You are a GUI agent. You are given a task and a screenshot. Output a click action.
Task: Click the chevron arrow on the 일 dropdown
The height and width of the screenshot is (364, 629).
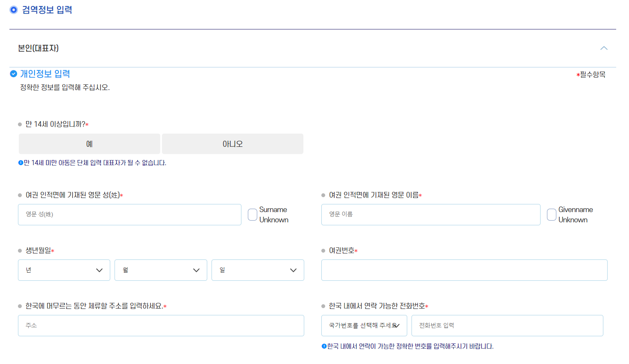click(x=294, y=270)
